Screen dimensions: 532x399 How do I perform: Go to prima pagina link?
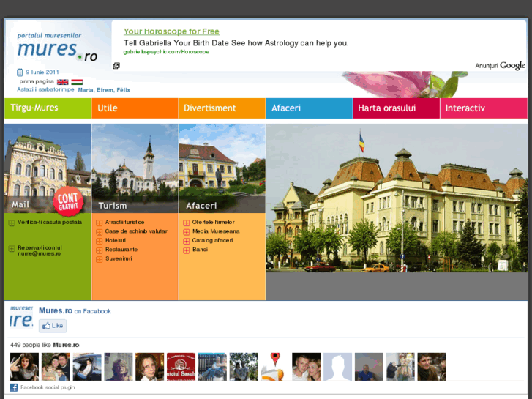click(37, 81)
